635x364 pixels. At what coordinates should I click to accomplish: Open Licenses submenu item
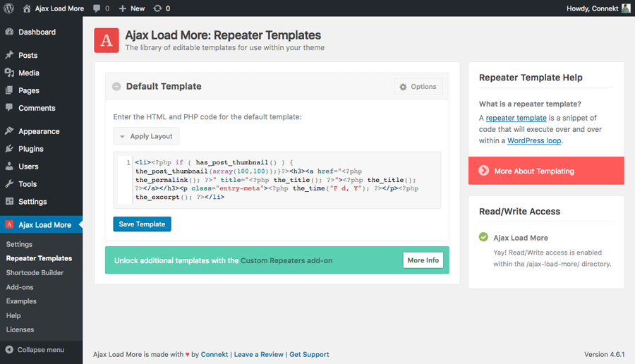point(20,329)
